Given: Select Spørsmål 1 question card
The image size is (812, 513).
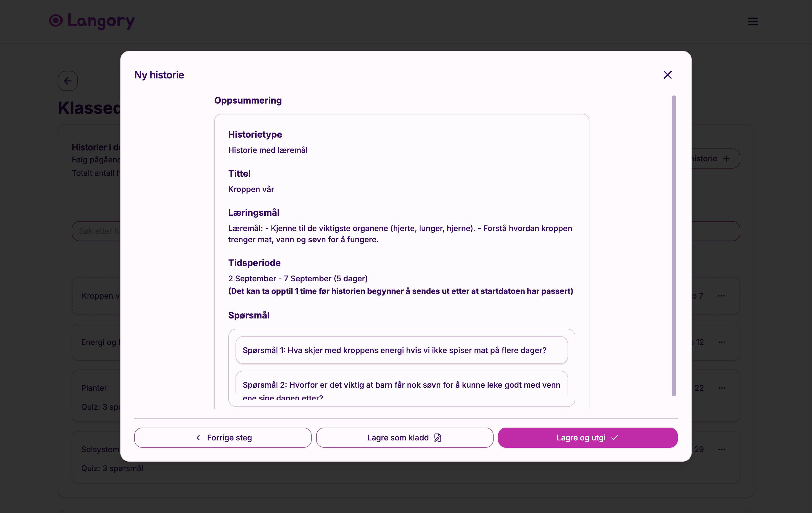Looking at the screenshot, I should tap(401, 350).
